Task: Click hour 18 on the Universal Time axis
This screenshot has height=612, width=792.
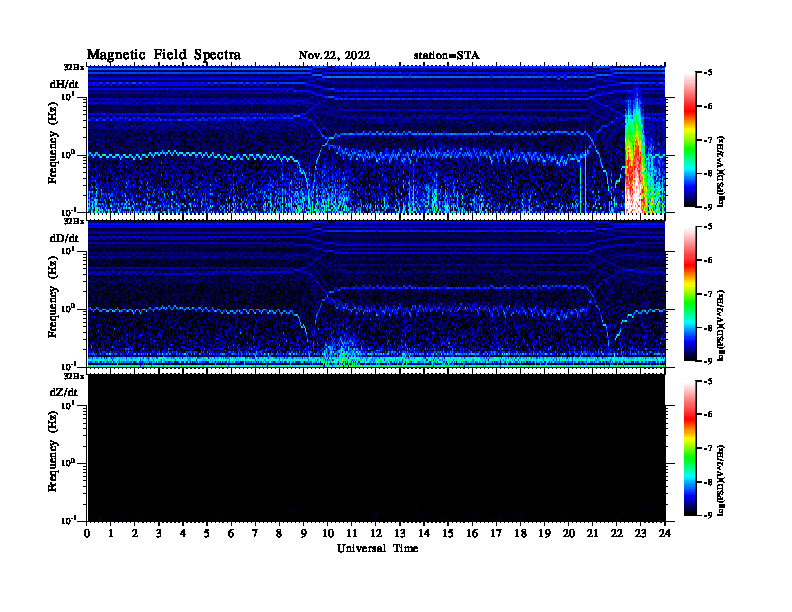Action: pos(520,534)
